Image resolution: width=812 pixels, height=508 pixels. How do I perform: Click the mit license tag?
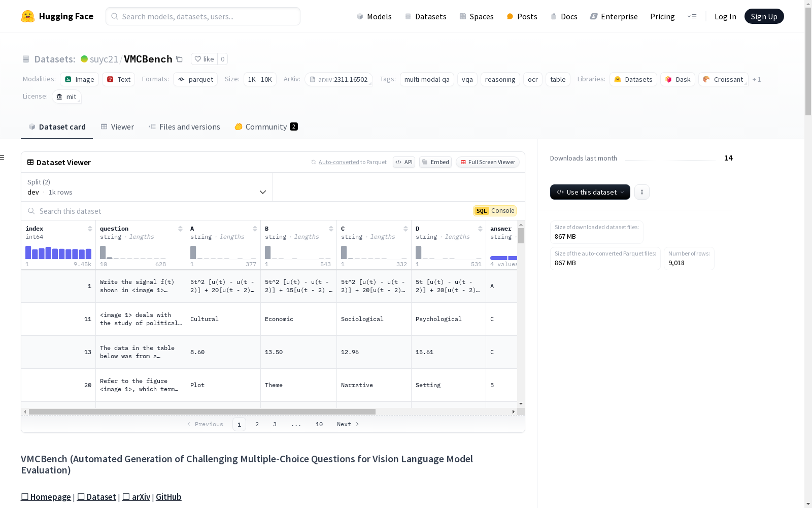(66, 97)
